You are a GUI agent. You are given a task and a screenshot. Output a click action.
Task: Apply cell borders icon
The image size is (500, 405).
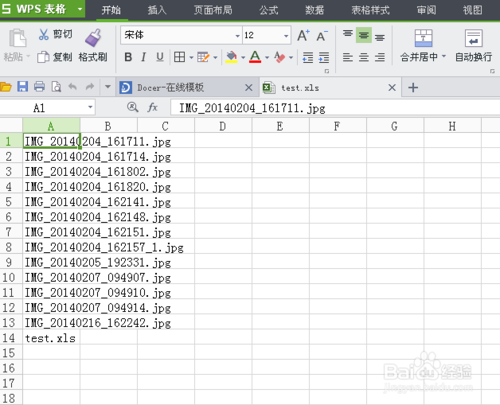click(x=179, y=57)
